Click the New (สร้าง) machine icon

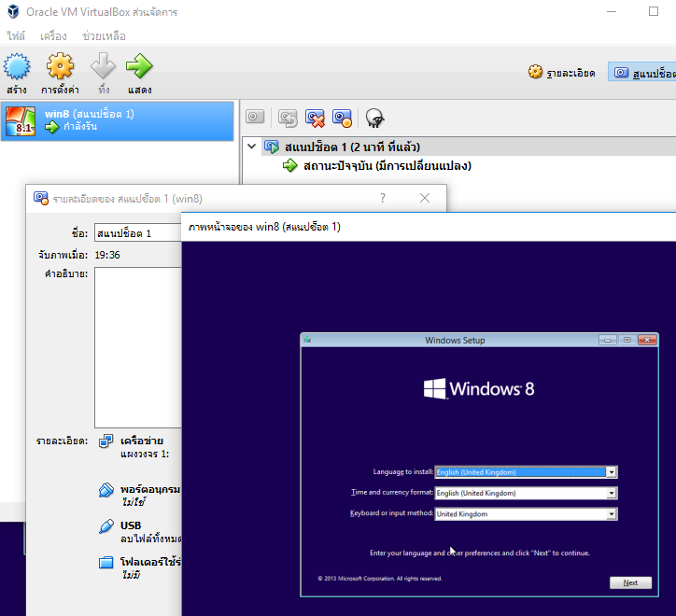point(17,66)
